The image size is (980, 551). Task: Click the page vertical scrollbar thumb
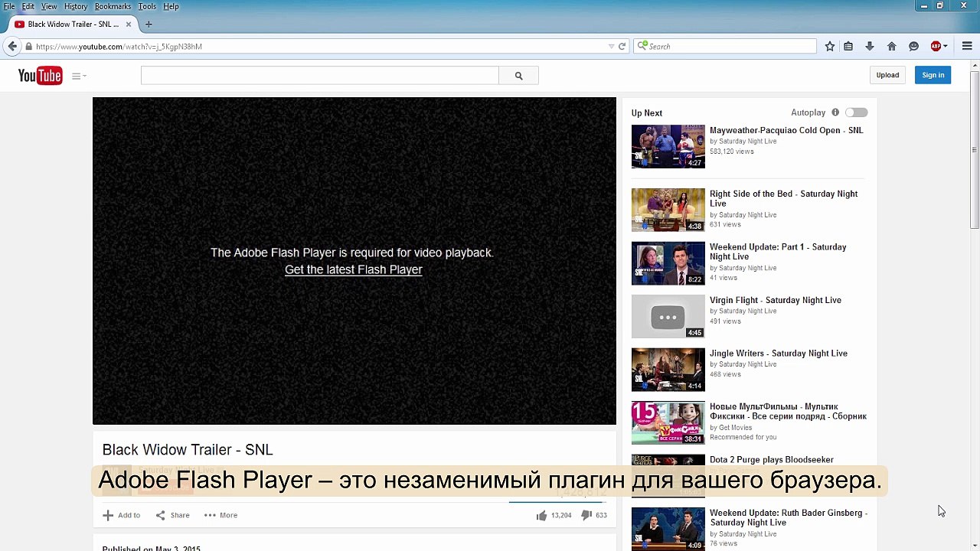tap(974, 149)
